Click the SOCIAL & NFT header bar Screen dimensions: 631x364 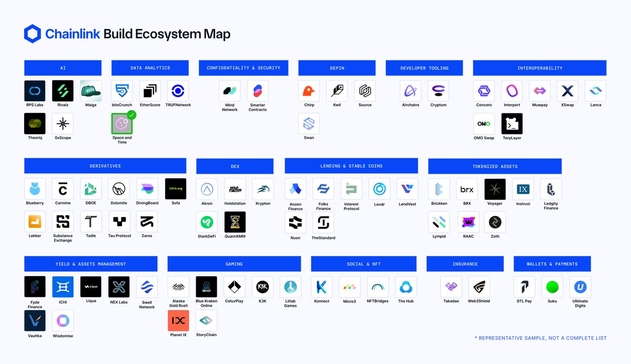coord(363,264)
